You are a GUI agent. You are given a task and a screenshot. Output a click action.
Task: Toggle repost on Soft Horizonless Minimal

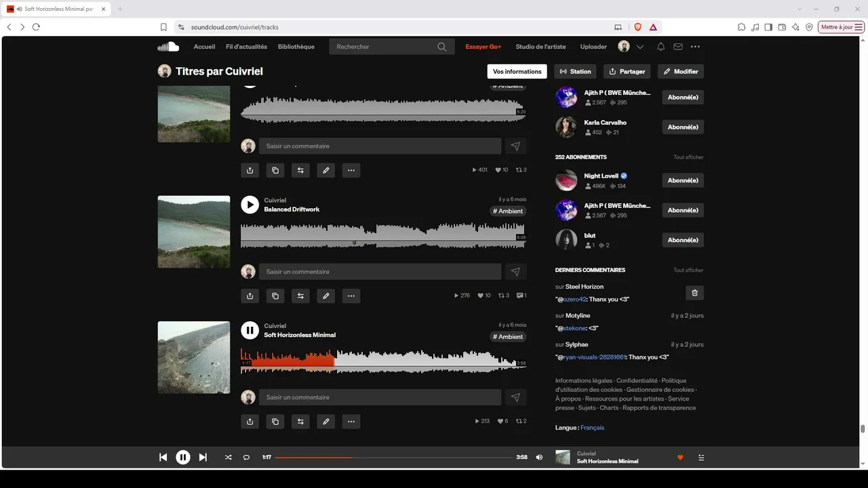tap(300, 422)
